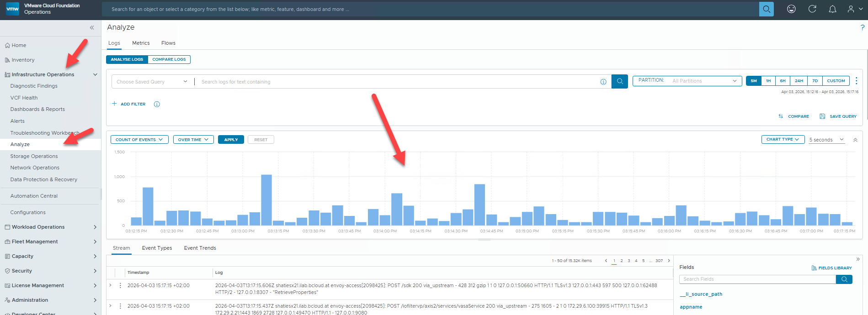Select the 24H time range
This screenshot has width=868, height=315.
click(799, 81)
